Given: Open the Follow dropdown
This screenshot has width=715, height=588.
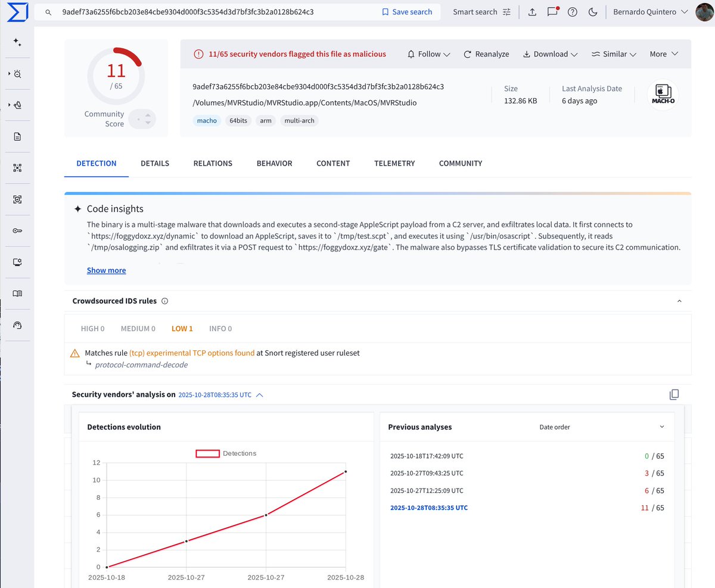Looking at the screenshot, I should [x=429, y=54].
